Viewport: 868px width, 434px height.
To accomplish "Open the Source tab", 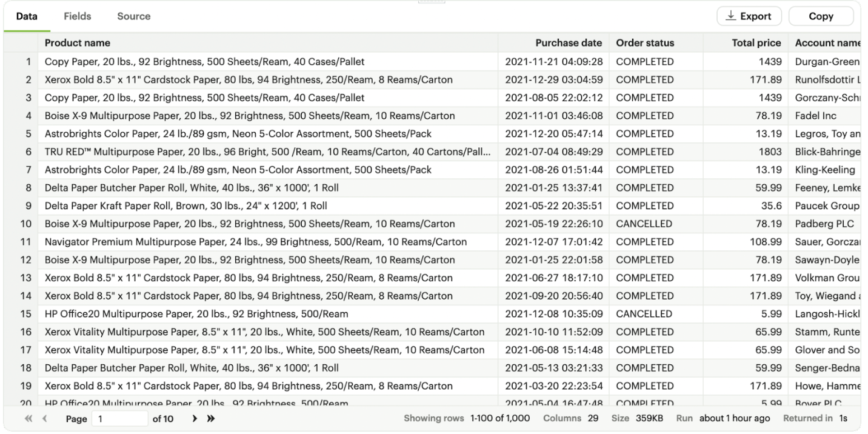I will pyautogui.click(x=134, y=16).
